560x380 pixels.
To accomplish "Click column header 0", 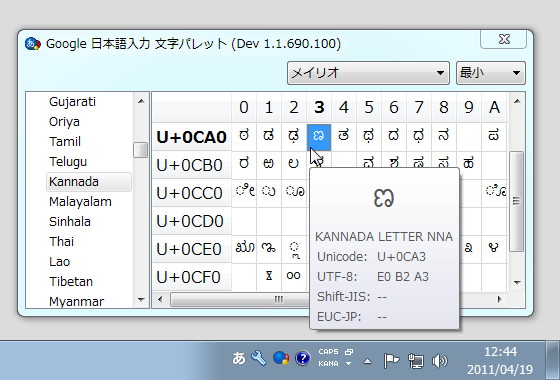I will pos(244,107).
